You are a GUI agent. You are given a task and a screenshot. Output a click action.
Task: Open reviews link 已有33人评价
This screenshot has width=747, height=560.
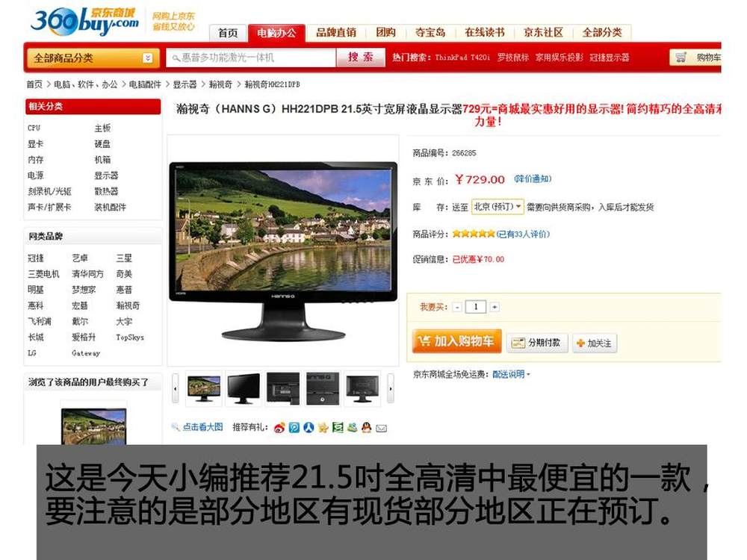point(523,234)
